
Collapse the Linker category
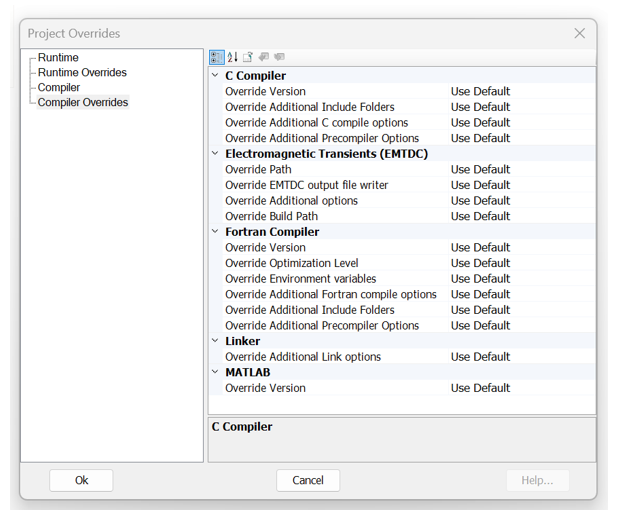click(215, 341)
